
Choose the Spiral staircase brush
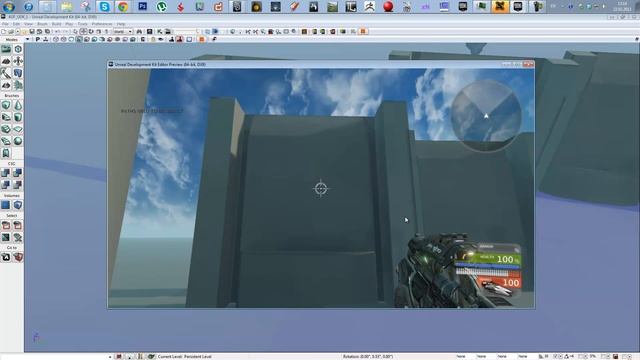(6, 141)
